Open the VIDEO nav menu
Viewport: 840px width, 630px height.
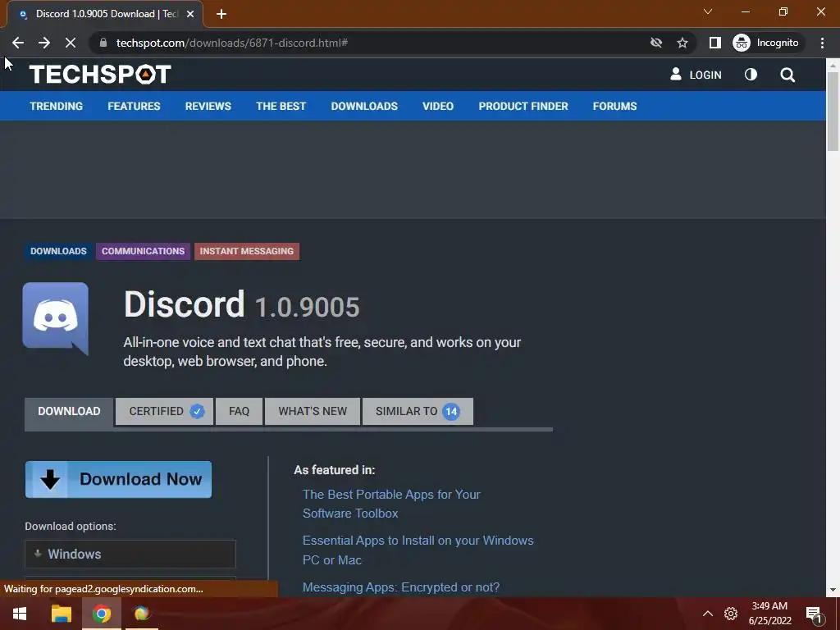click(x=438, y=106)
